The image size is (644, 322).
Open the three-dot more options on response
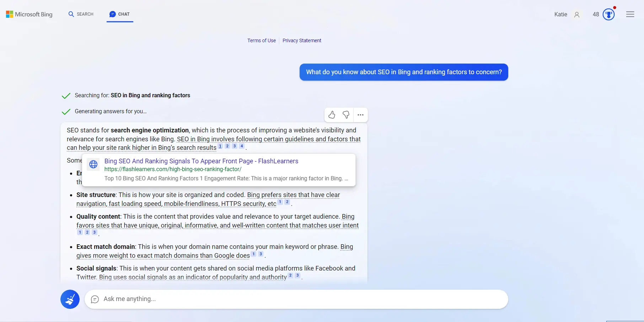pos(360,115)
